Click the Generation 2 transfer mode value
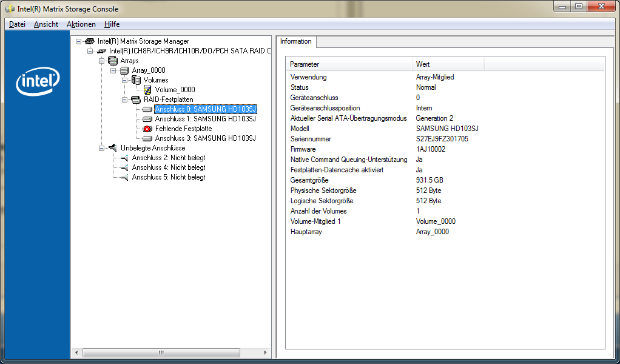The width and height of the screenshot is (620, 364). click(x=434, y=118)
